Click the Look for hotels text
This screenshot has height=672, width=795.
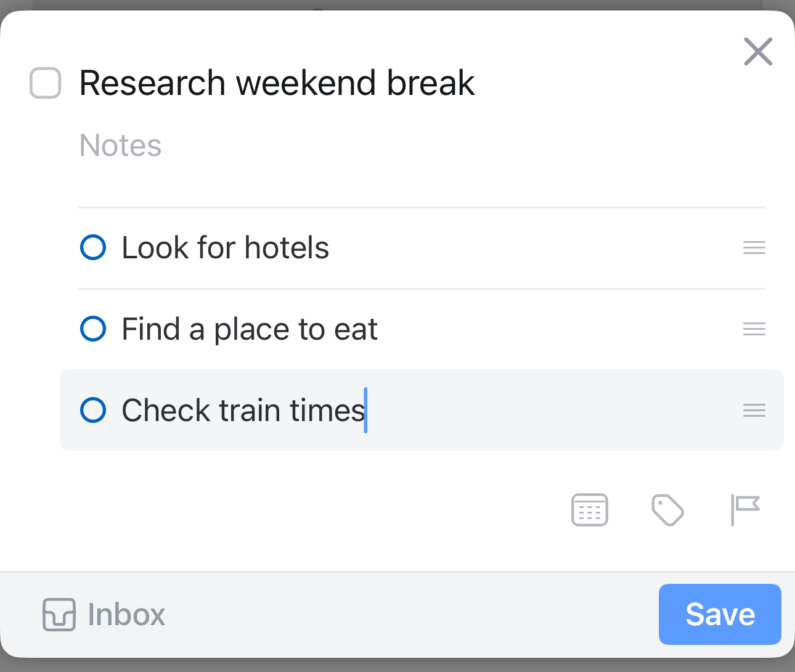(x=226, y=248)
